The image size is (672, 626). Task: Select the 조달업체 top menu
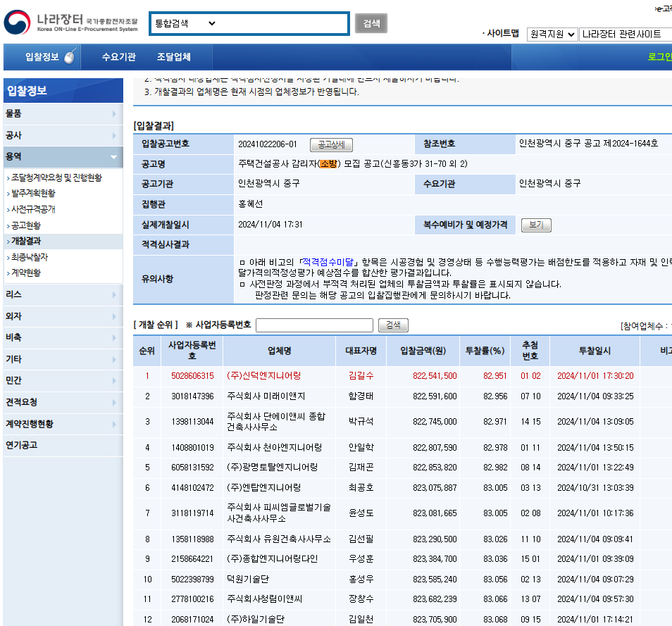[x=173, y=56]
